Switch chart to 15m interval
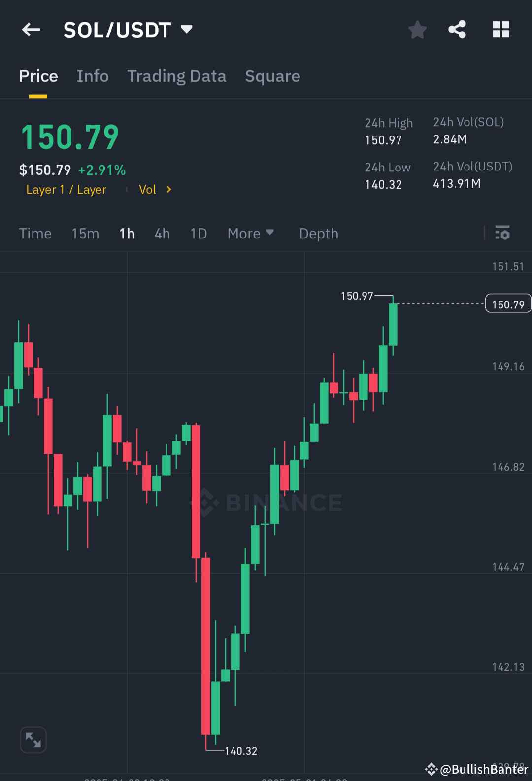The height and width of the screenshot is (781, 532). click(x=85, y=233)
